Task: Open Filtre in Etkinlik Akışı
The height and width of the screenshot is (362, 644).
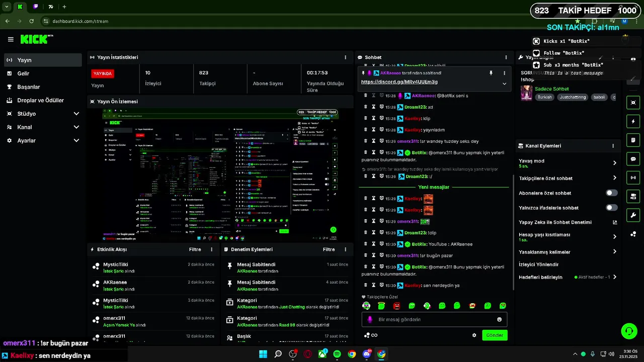Action: click(x=195, y=249)
